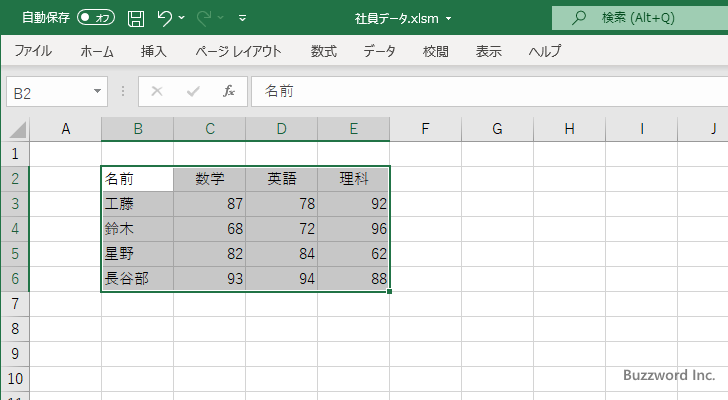The height and width of the screenshot is (400, 728).
Task: Click the Select All corner triangle
Action: point(18,129)
